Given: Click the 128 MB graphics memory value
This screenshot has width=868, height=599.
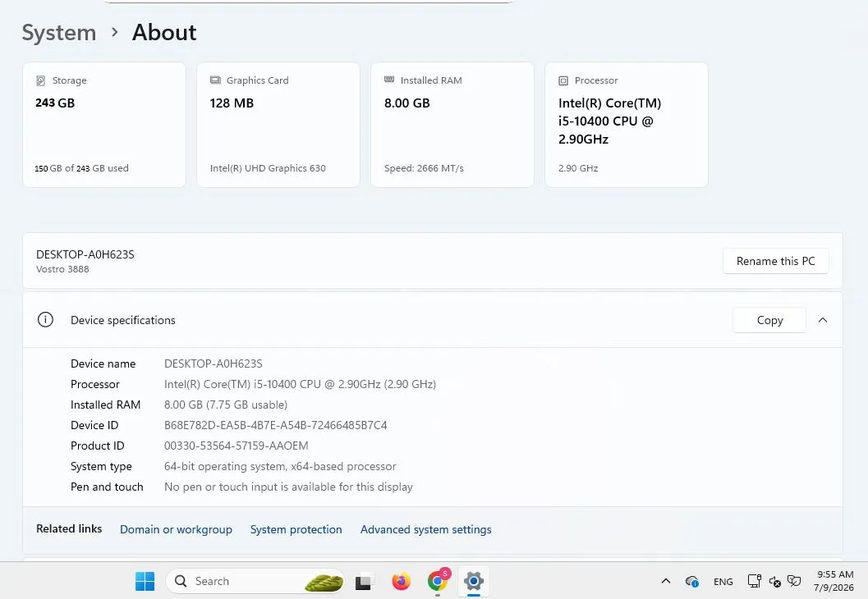Looking at the screenshot, I should [x=232, y=103].
